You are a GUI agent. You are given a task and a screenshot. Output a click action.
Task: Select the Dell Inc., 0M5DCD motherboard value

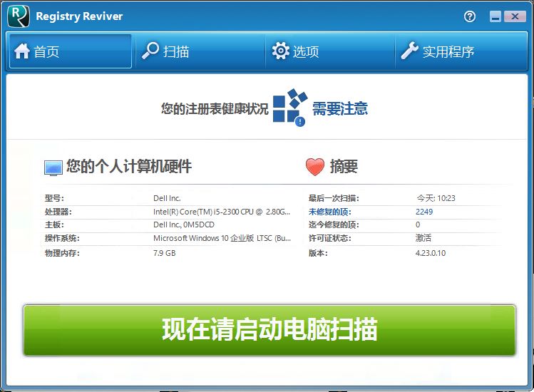point(184,225)
